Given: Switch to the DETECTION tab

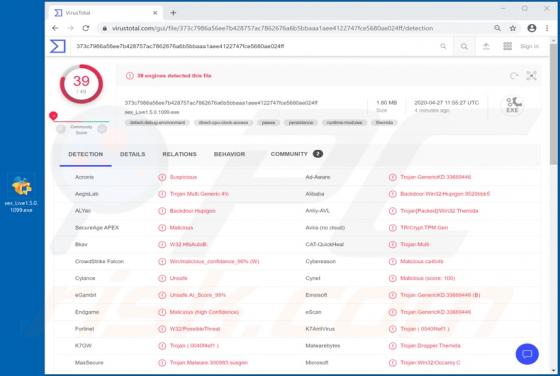Looking at the screenshot, I should (x=86, y=154).
